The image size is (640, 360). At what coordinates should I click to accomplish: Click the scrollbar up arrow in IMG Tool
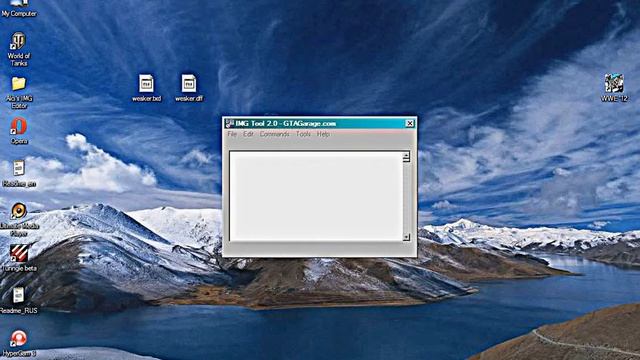(406, 156)
